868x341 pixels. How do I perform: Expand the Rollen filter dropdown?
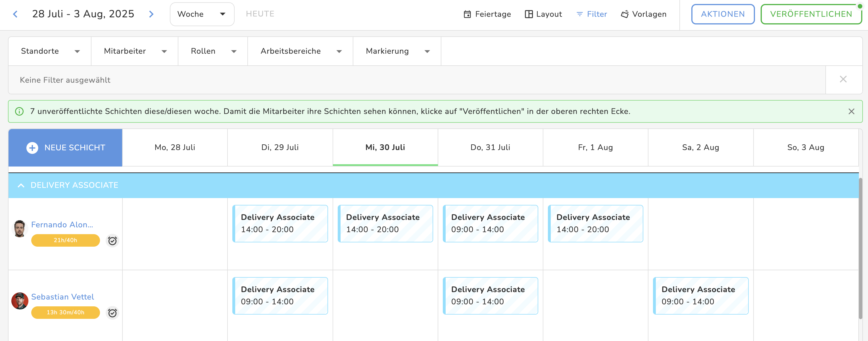point(213,51)
